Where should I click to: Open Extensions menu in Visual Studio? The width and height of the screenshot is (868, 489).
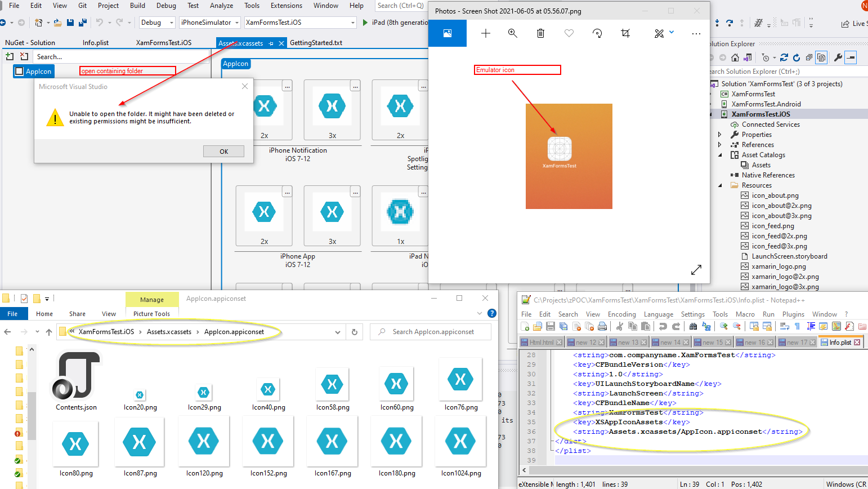point(287,6)
